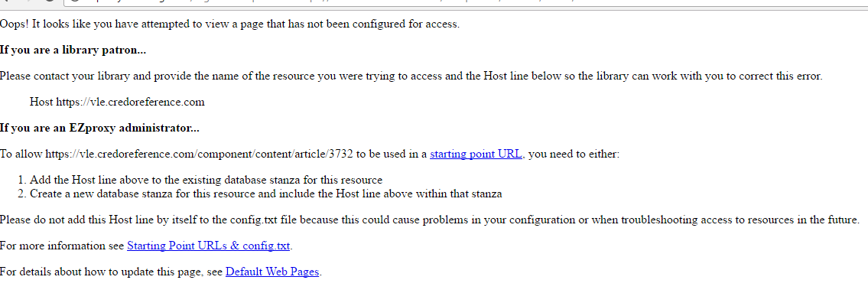Click the "Oops! It looks like..." opening sentence
This screenshot has width=868, height=293.
tap(229, 24)
